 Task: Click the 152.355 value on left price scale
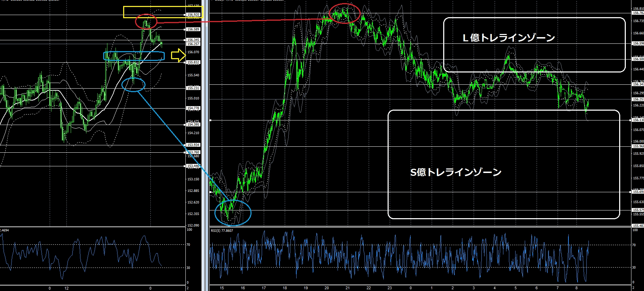pos(193,214)
